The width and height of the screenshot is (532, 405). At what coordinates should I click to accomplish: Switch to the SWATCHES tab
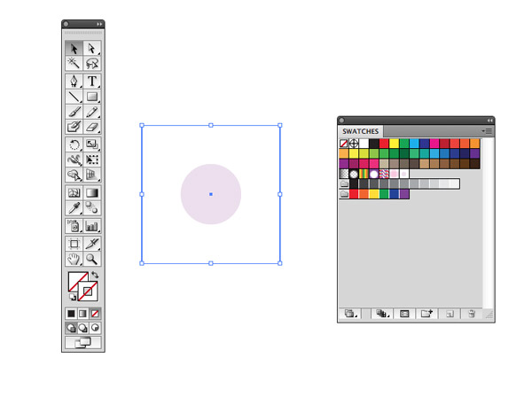360,131
